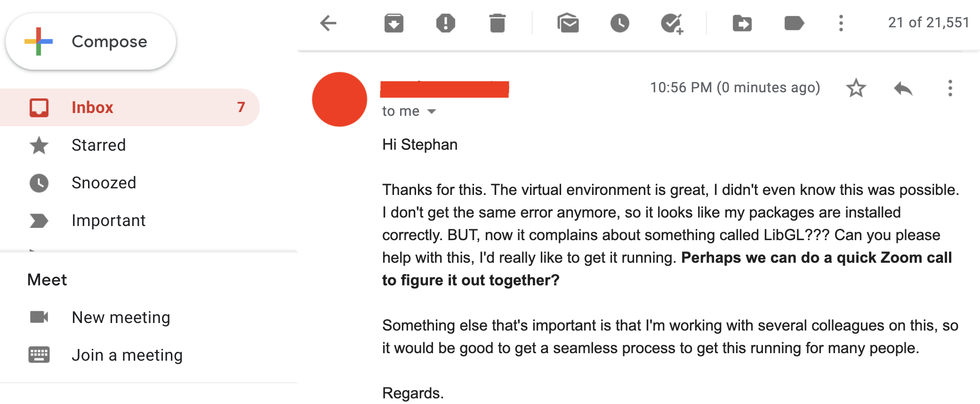Open the Inbox folder
980x404 pixels.
coord(92,107)
